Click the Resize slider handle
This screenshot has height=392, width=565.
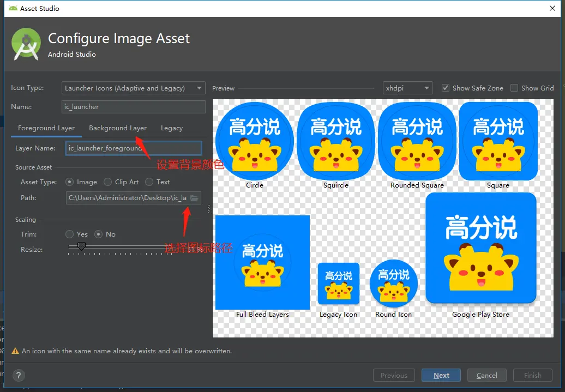pos(81,246)
